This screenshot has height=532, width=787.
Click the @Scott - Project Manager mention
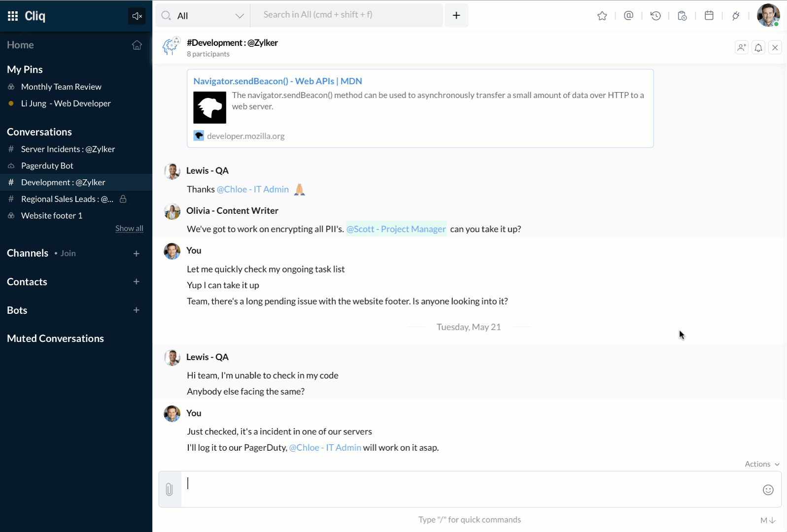(396, 229)
